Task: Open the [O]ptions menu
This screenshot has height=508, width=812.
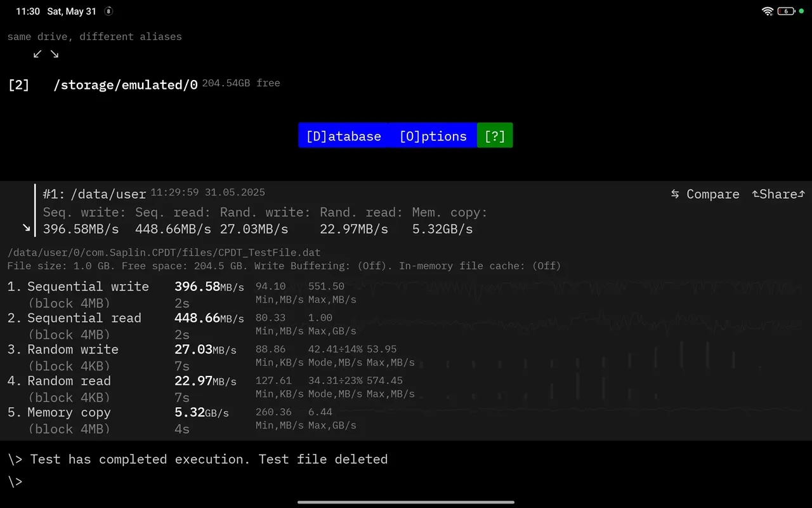Action: 433,136
